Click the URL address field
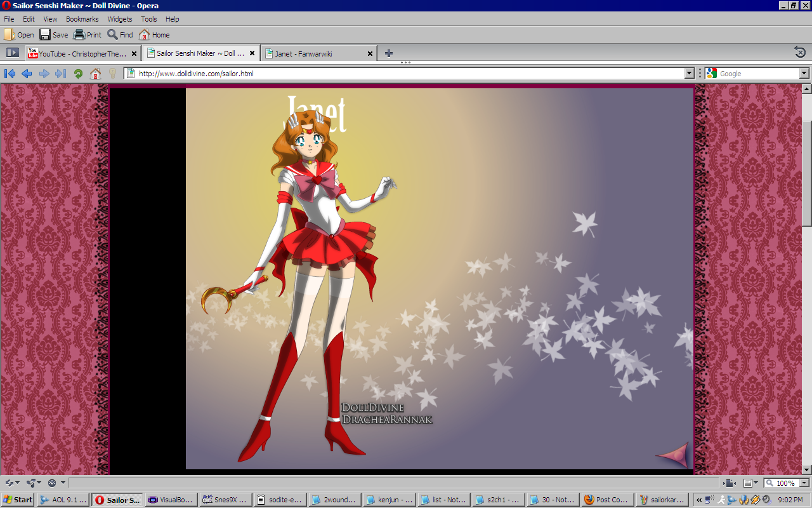The height and width of the screenshot is (508, 812). pyautogui.click(x=406, y=74)
